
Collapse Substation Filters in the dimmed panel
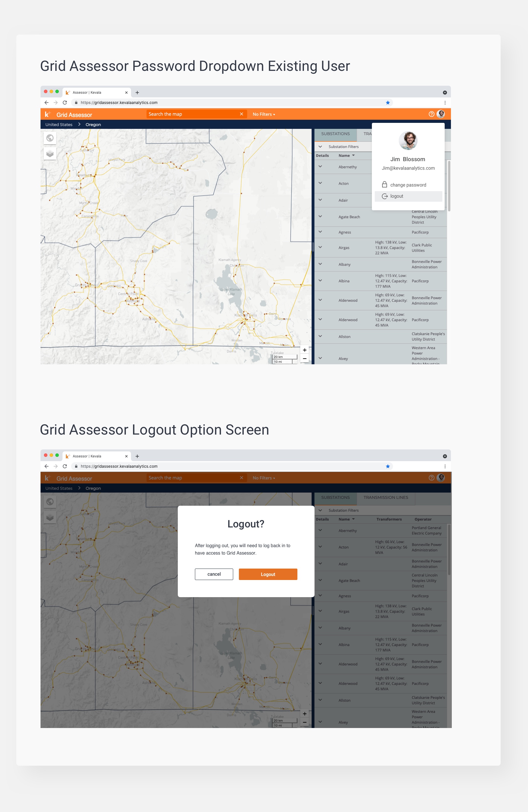pyautogui.click(x=320, y=510)
